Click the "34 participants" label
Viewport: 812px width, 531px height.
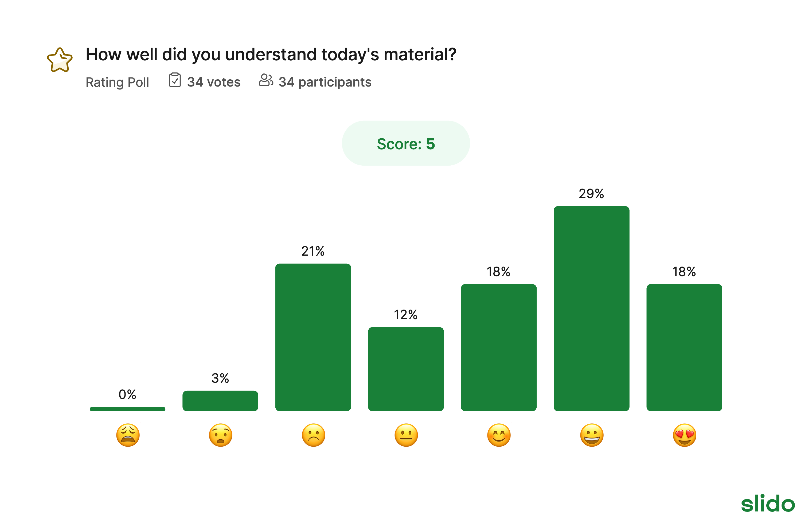coord(325,82)
